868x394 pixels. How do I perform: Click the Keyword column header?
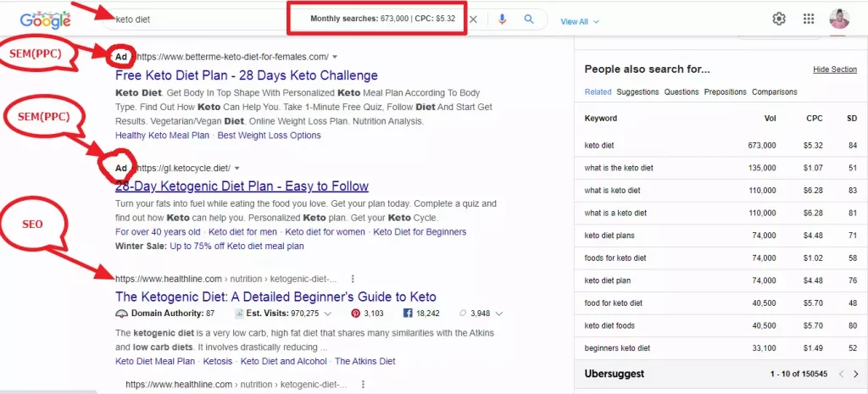point(601,119)
